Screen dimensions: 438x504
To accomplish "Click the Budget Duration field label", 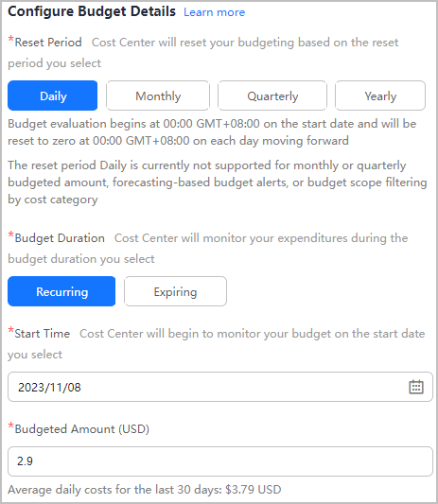I will point(60,238).
